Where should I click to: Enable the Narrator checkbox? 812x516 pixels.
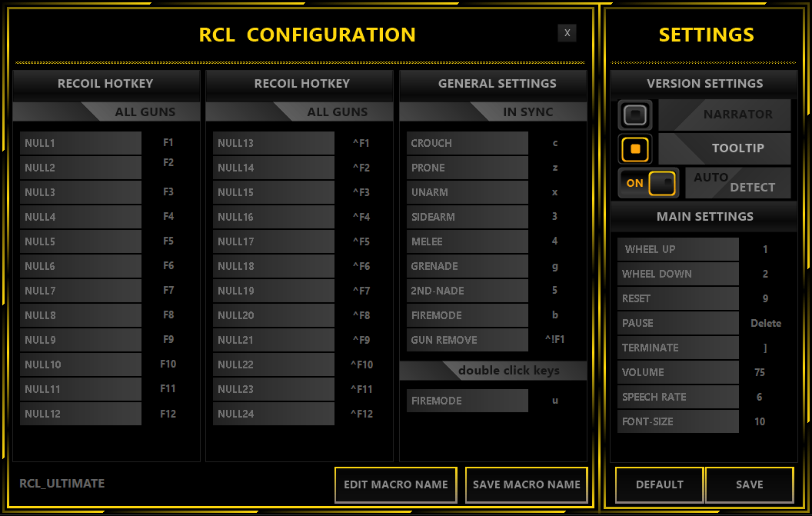point(635,115)
